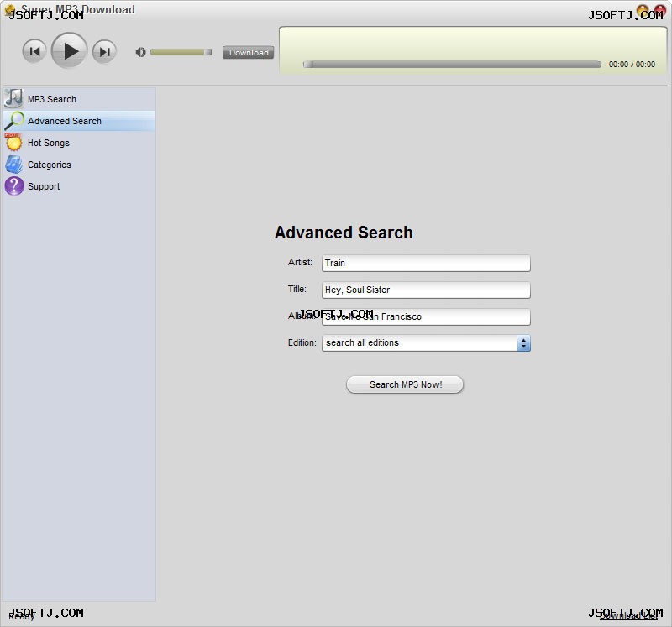Click the Hot Songs sun icon

click(x=13, y=142)
